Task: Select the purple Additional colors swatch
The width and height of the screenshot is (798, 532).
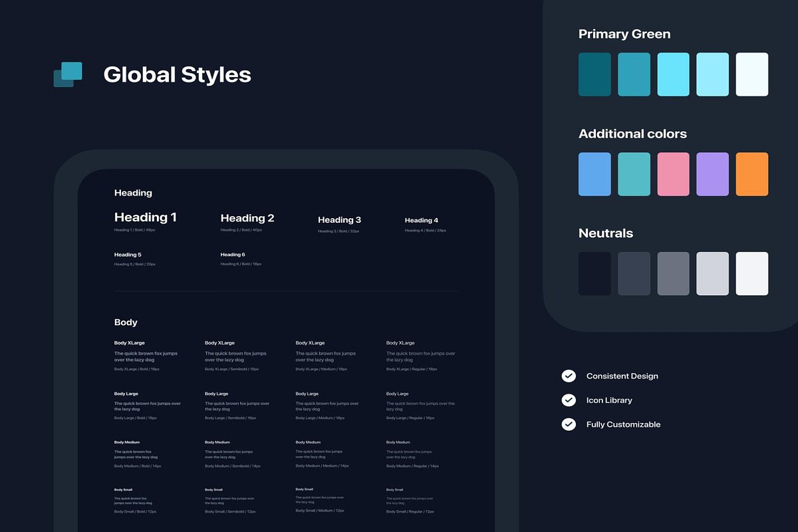Action: click(x=713, y=174)
